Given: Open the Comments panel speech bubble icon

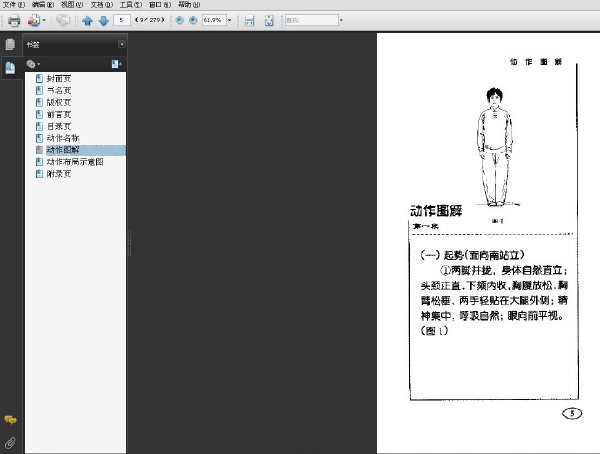Looking at the screenshot, I should coord(10,420).
